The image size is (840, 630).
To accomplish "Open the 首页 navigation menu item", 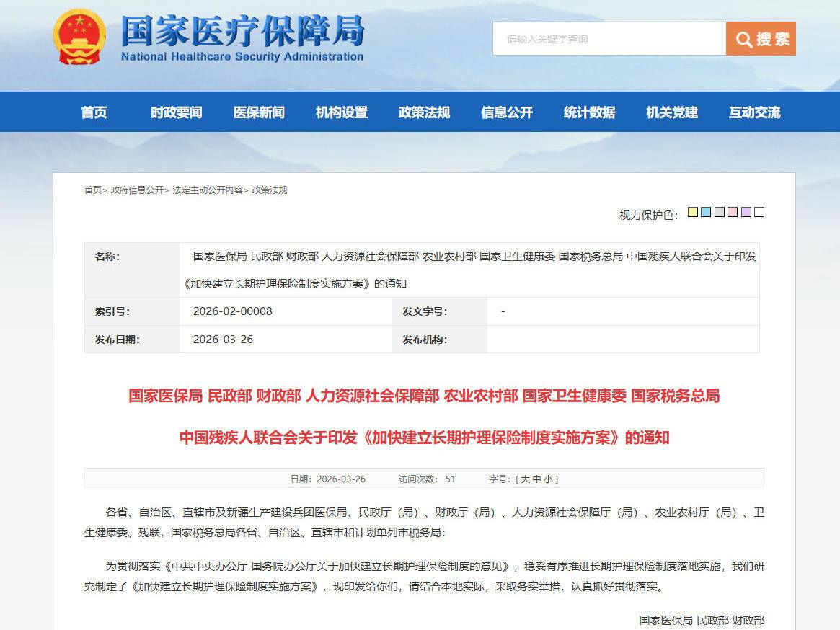I will point(94,112).
